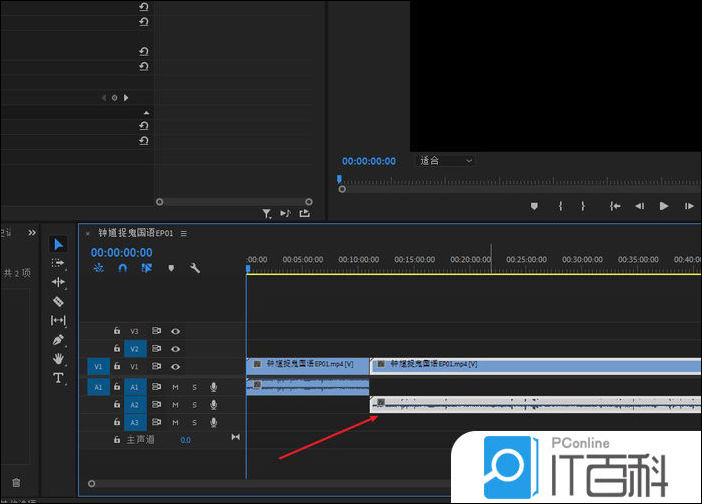Select the Type text tool
The height and width of the screenshot is (504, 702).
pos(58,378)
